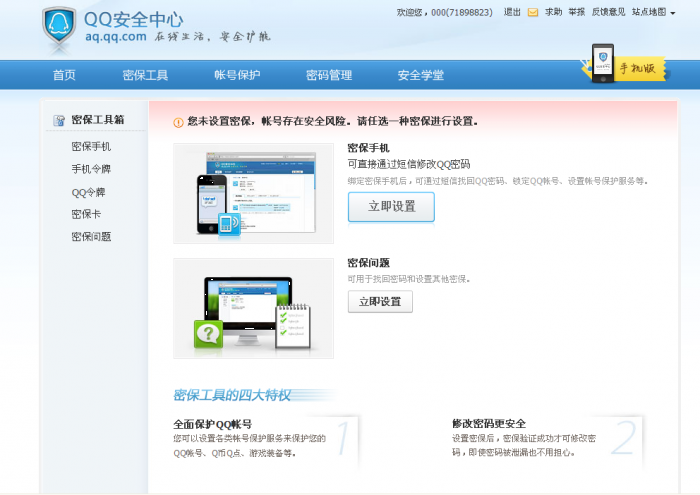Open the 求助 help link
The width and height of the screenshot is (700, 495).
pyautogui.click(x=554, y=12)
